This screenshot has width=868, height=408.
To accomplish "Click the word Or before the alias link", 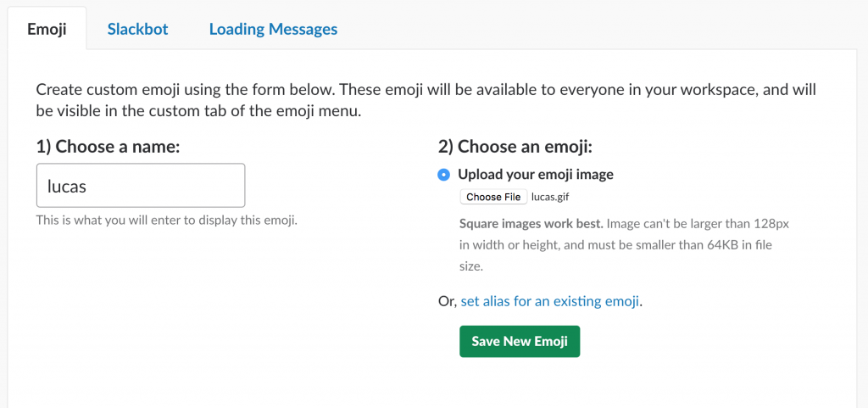I will pos(448,302).
